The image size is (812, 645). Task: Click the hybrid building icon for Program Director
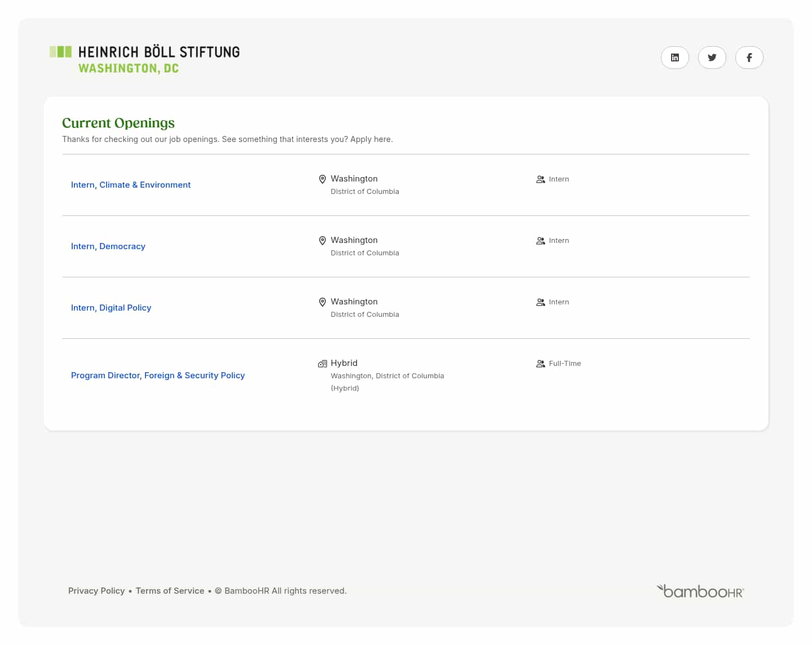(323, 364)
